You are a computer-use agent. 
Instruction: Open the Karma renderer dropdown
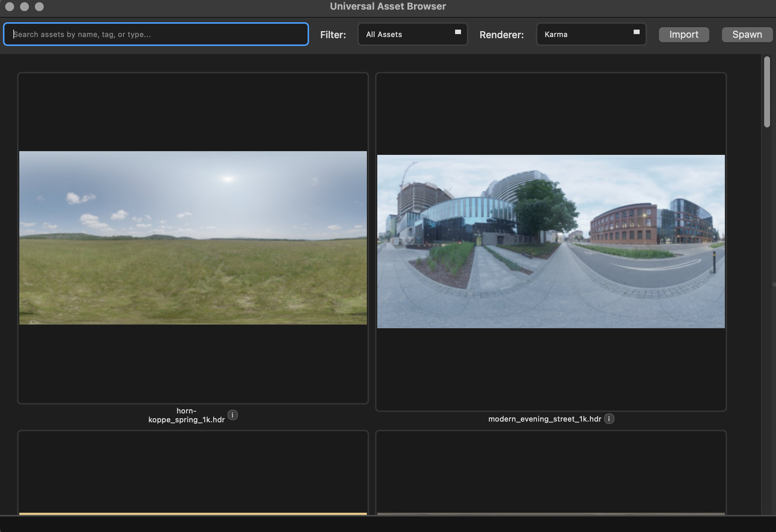[x=591, y=34]
